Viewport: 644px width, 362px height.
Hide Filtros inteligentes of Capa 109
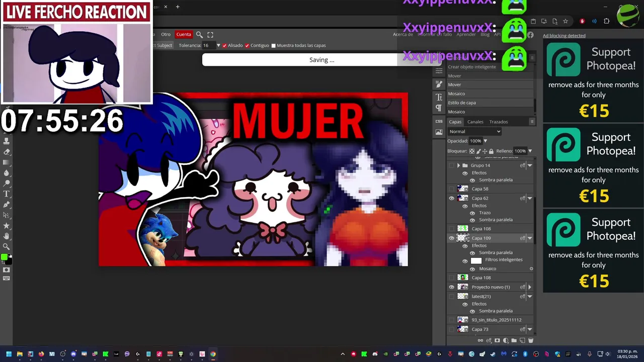click(465, 261)
